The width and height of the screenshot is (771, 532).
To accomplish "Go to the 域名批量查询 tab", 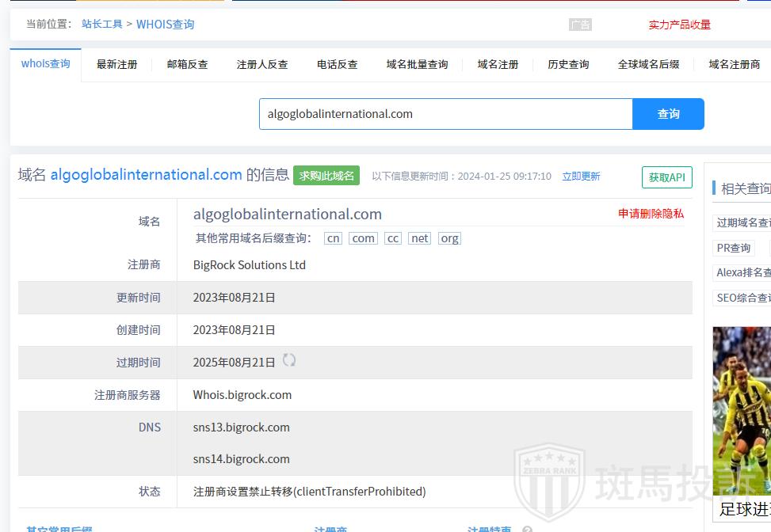I will 417,64.
